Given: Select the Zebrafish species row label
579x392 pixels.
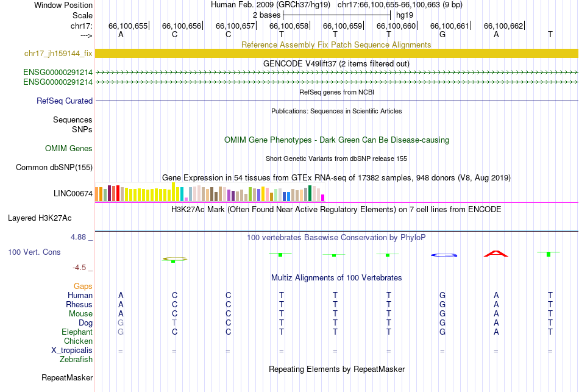Looking at the screenshot, I should point(76,359).
